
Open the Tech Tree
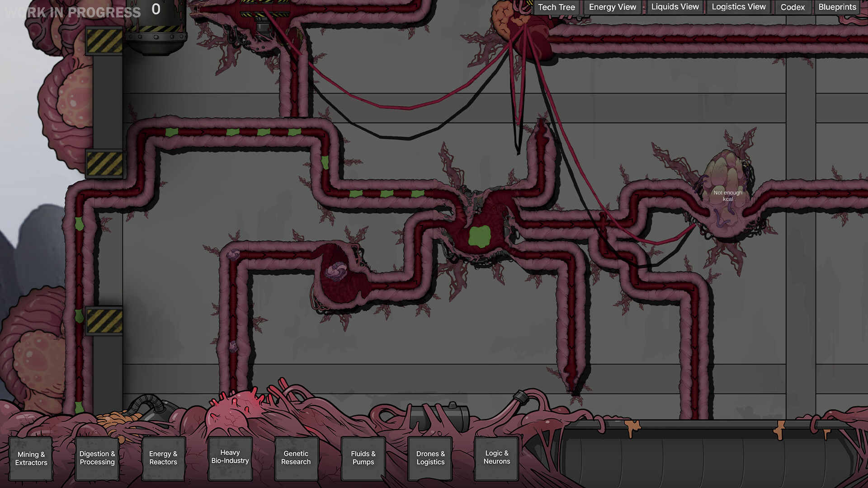556,7
